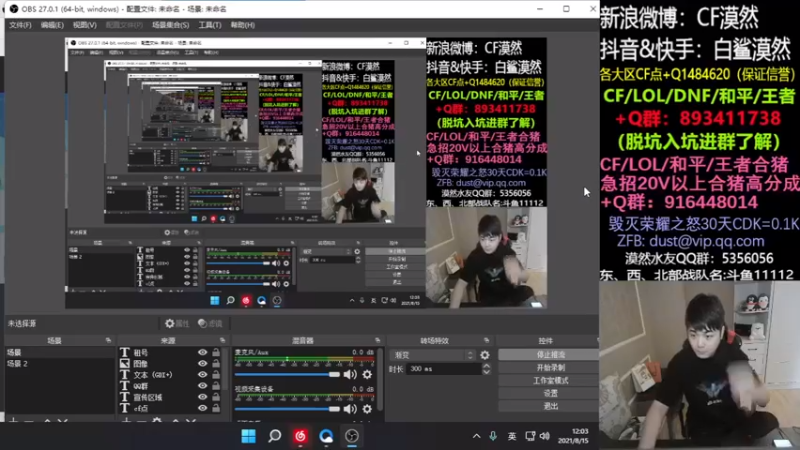
Task: Click the text icon of the cf点 source
Action: click(125, 408)
